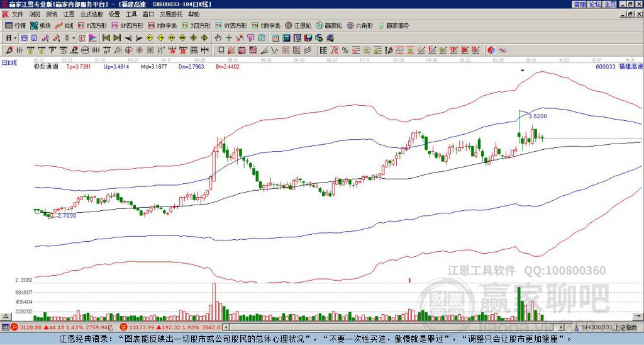Select the percent % drawing tool
644x345 pixels.
tap(345, 50)
